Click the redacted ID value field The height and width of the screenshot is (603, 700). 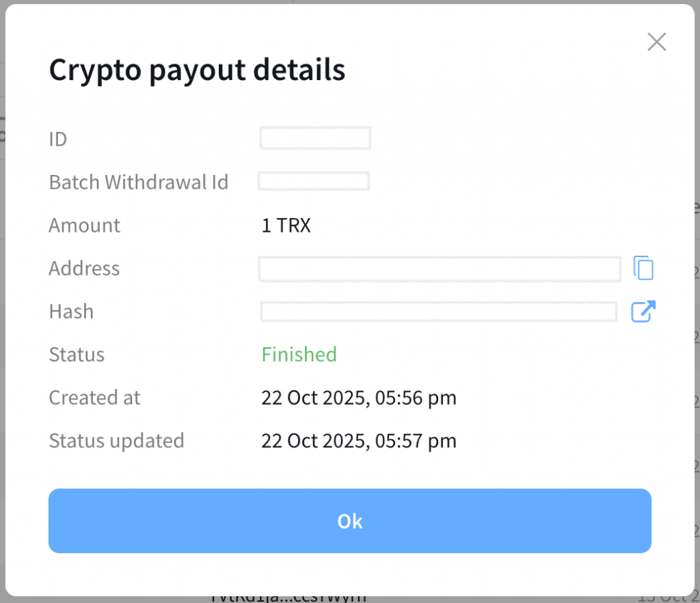pyautogui.click(x=315, y=139)
